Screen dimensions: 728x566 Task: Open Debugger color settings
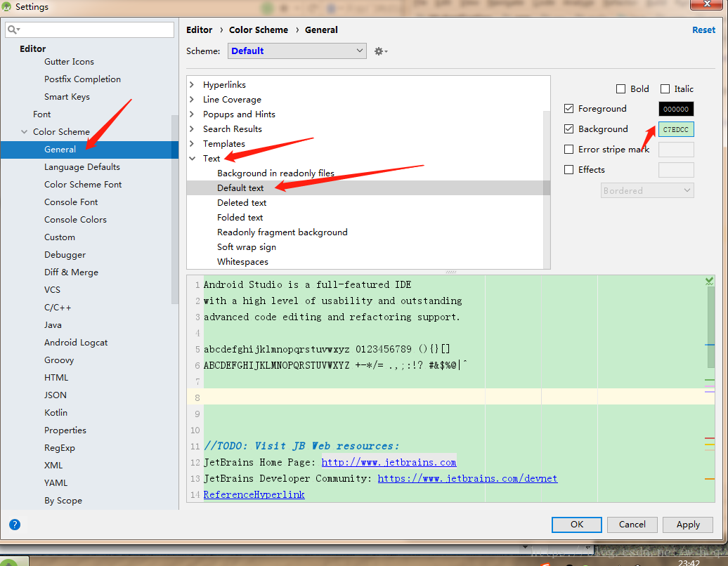click(65, 255)
